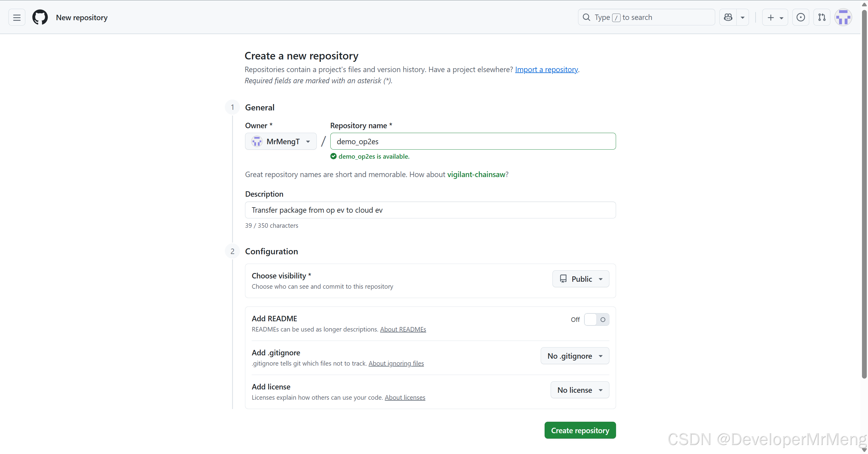Click the Create repository button
Screen dimensions: 868x454
coord(580,430)
